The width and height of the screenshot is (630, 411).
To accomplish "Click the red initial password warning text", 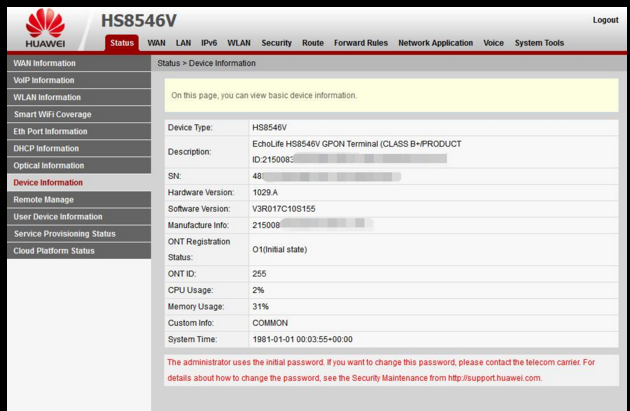I will click(x=381, y=370).
